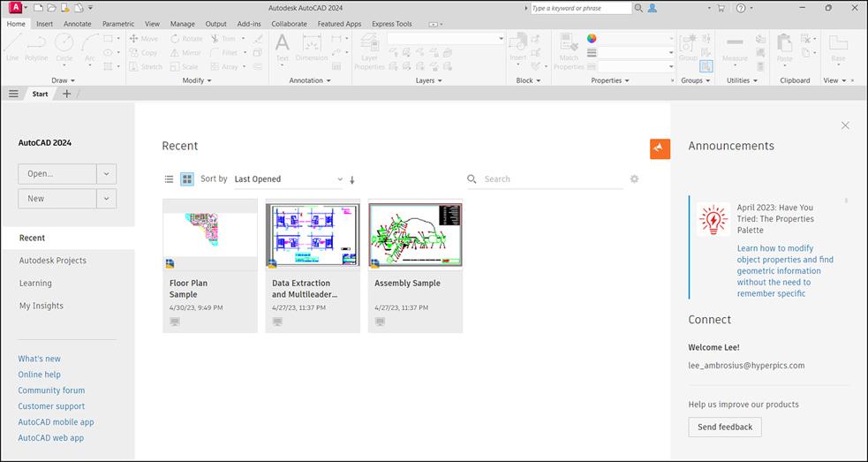Open the Floor Plan Sample thumbnail

210,234
